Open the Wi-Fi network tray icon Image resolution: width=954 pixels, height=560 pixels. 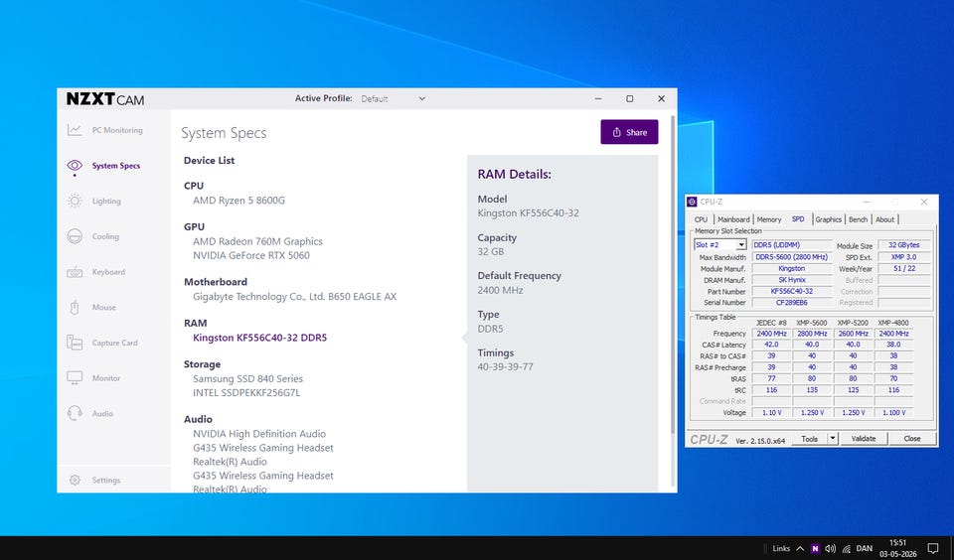(847, 548)
